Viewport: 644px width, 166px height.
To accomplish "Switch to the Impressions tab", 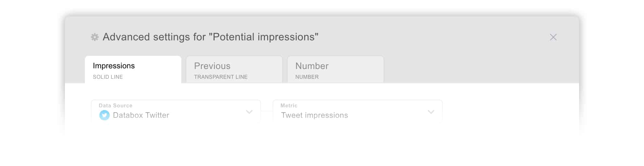I will tap(133, 70).
